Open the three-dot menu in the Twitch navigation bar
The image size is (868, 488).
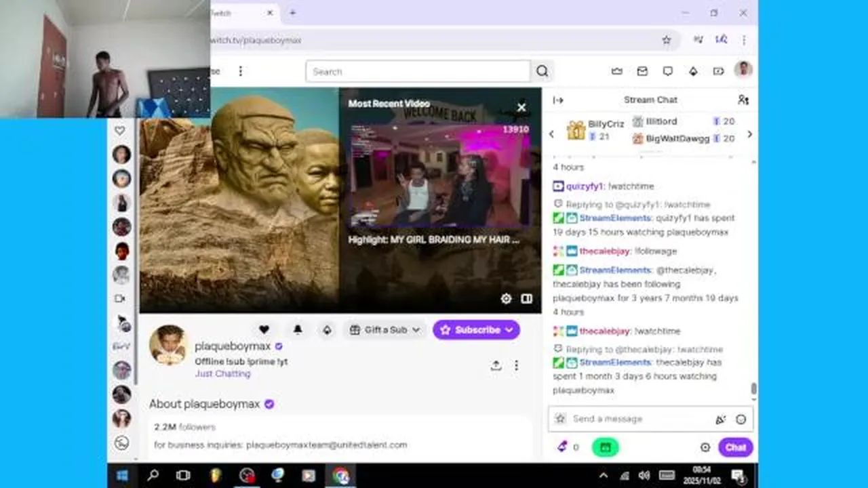240,71
